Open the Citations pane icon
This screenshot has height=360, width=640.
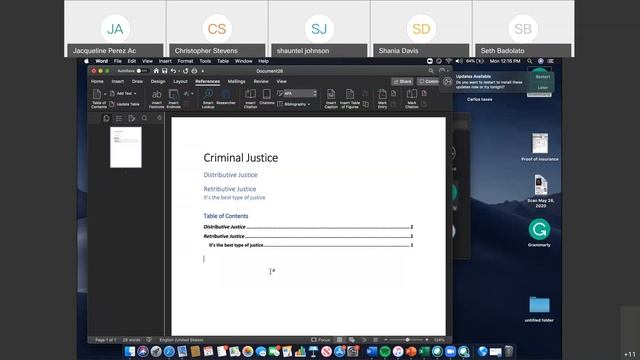267,94
